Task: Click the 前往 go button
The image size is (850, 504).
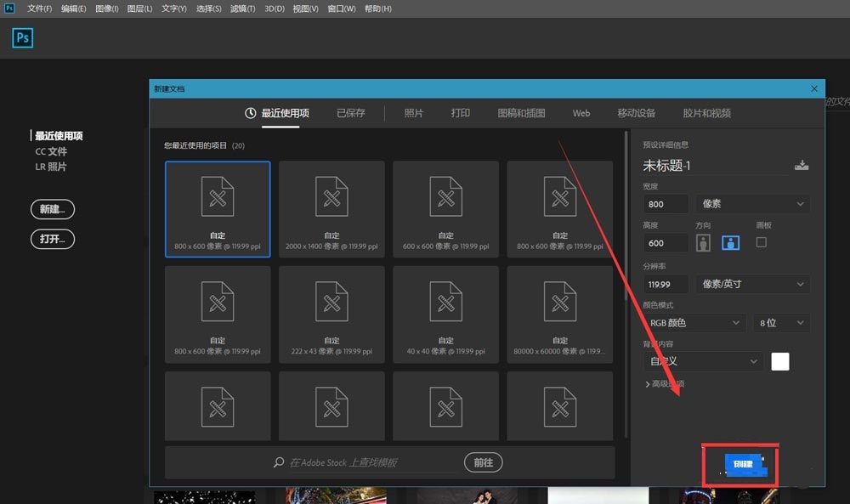Action: tap(483, 462)
